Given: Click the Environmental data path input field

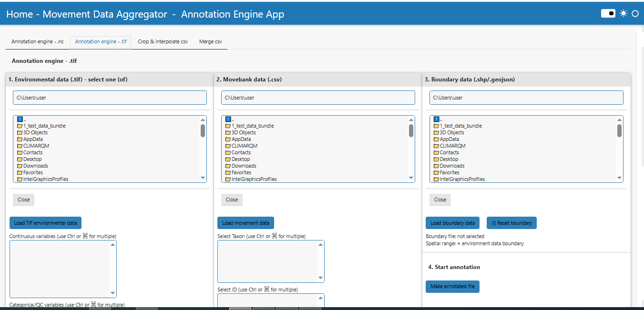Looking at the screenshot, I should click(x=110, y=98).
